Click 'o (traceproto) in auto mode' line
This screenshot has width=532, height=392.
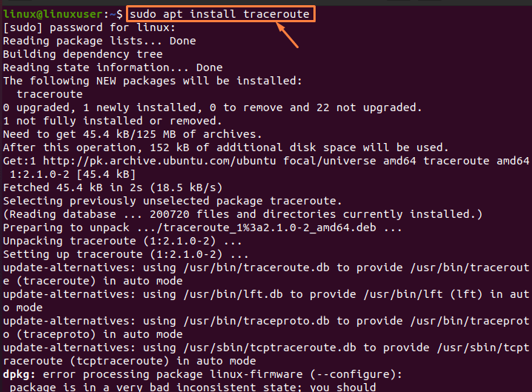tap(93, 334)
